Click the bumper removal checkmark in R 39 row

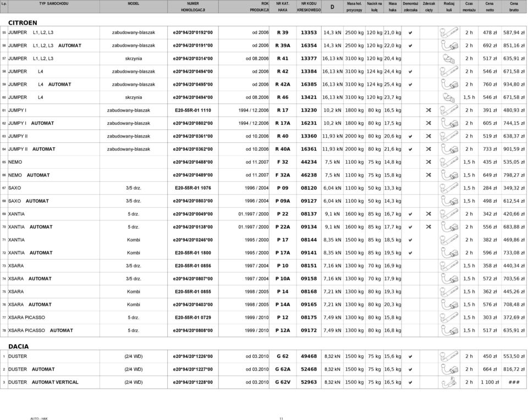click(410, 33)
